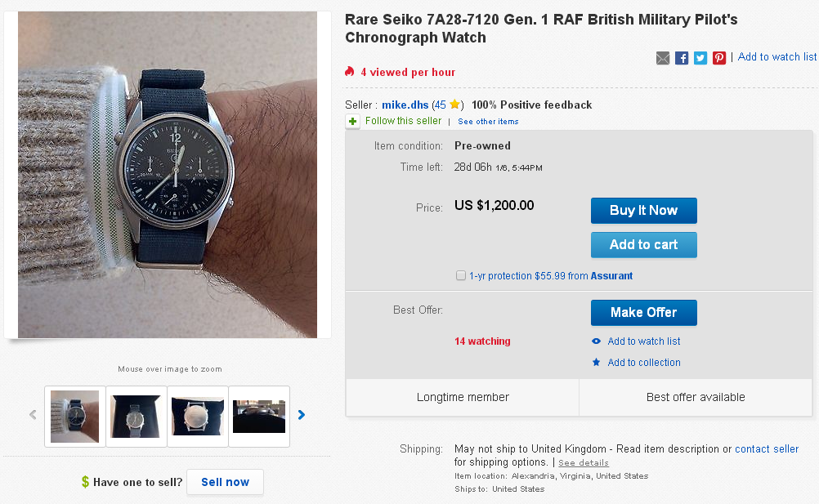Click the Make Offer button
Screen dimensions: 819x504
coord(643,312)
